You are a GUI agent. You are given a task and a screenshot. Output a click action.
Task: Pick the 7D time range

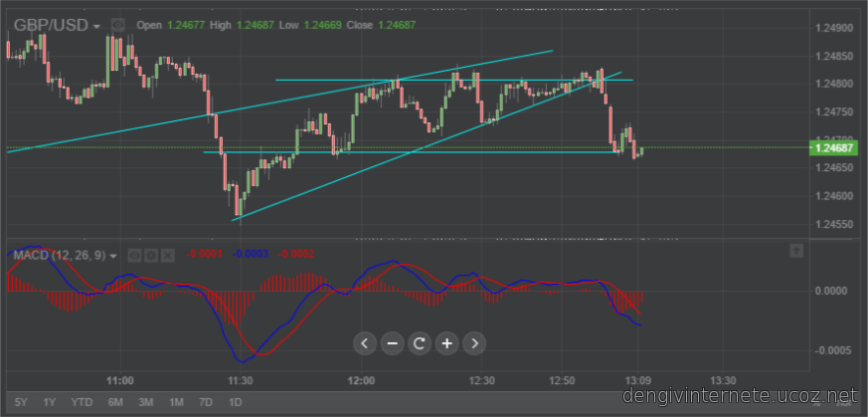point(205,402)
